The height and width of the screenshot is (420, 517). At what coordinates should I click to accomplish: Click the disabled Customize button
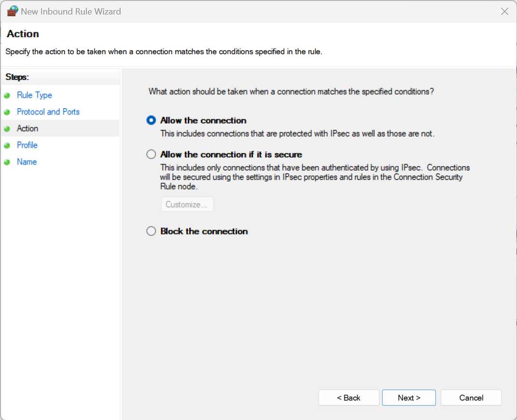click(187, 204)
